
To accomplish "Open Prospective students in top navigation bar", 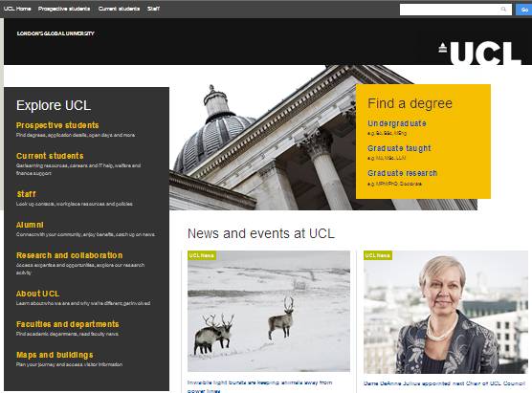I will pyautogui.click(x=64, y=9).
